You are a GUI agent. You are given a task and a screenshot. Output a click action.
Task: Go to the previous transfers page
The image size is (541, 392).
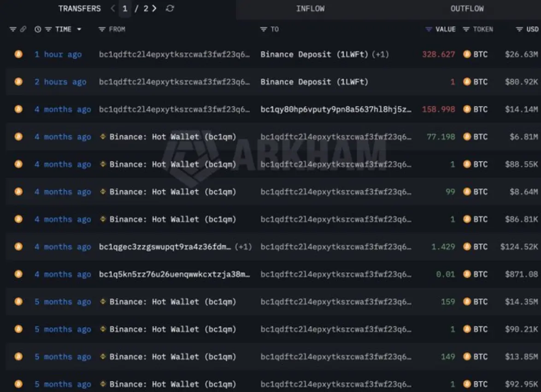(x=112, y=8)
